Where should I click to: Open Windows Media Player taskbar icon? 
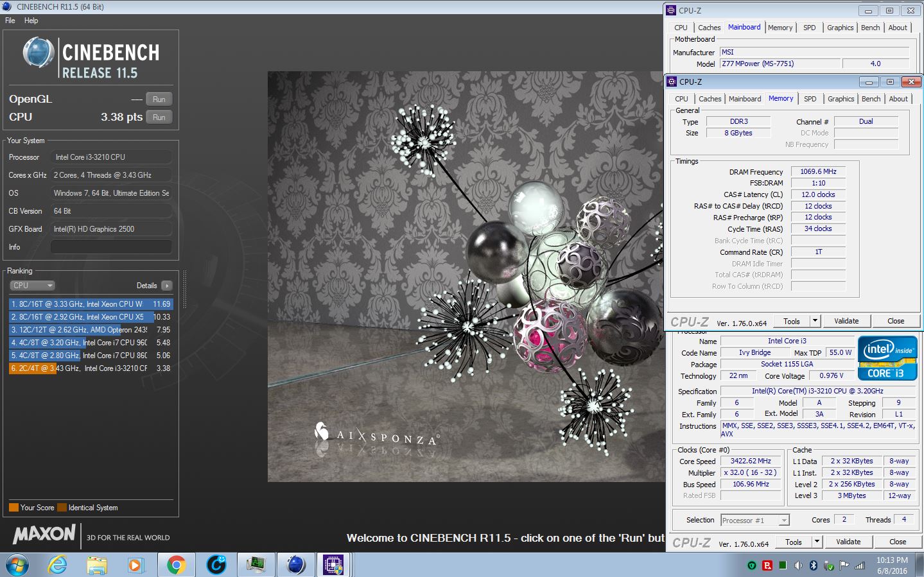(x=135, y=565)
